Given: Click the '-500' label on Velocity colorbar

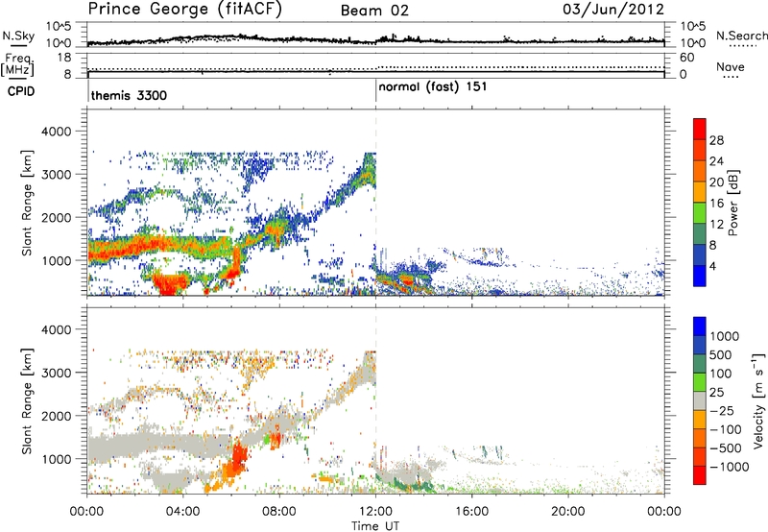Looking at the screenshot, I should tap(726, 447).
